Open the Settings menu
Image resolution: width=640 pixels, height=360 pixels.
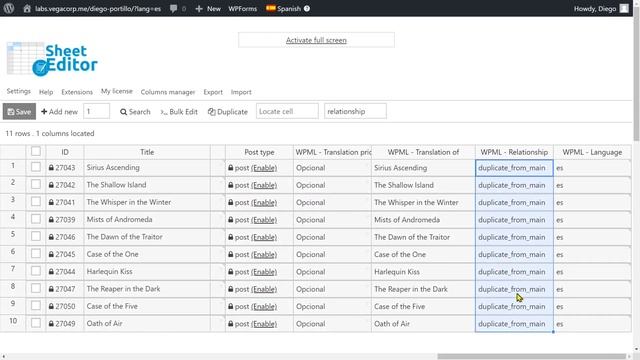[x=18, y=91]
